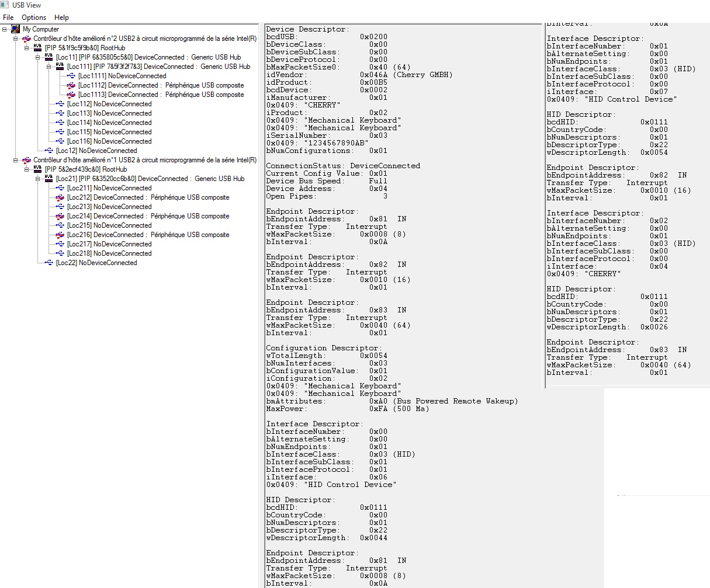This screenshot has width=710, height=588.
Task: Click the USB port icon next to Loc22
Action: click(x=49, y=263)
